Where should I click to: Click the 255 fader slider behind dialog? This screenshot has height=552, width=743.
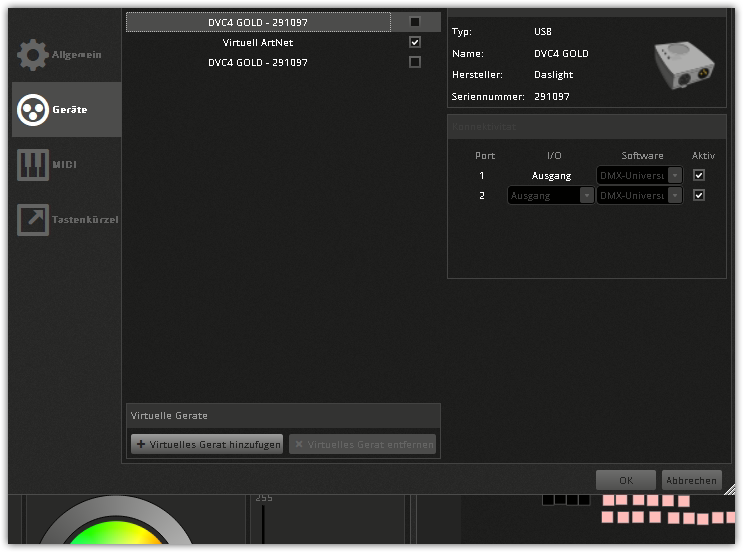pyautogui.click(x=263, y=524)
